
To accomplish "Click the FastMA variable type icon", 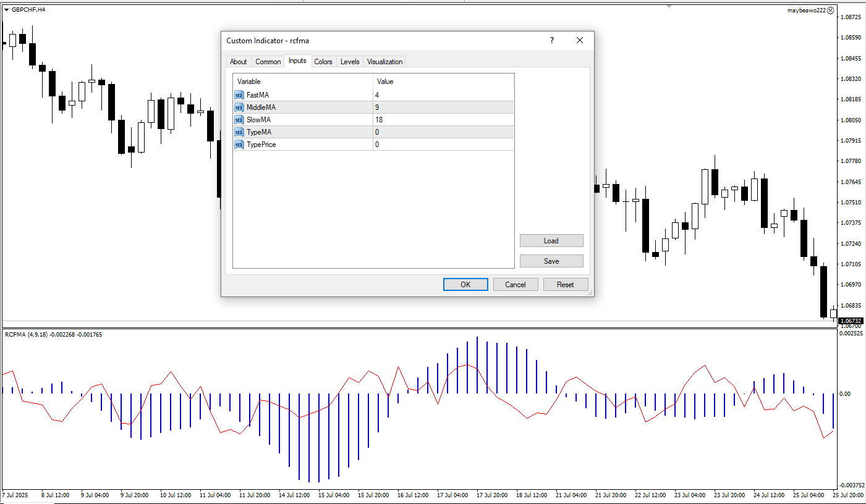I will (239, 95).
